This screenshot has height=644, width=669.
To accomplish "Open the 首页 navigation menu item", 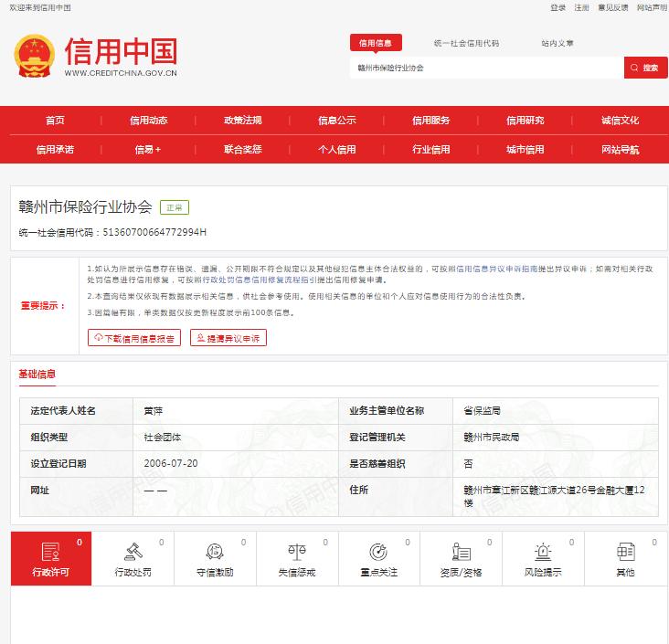I will [55, 121].
